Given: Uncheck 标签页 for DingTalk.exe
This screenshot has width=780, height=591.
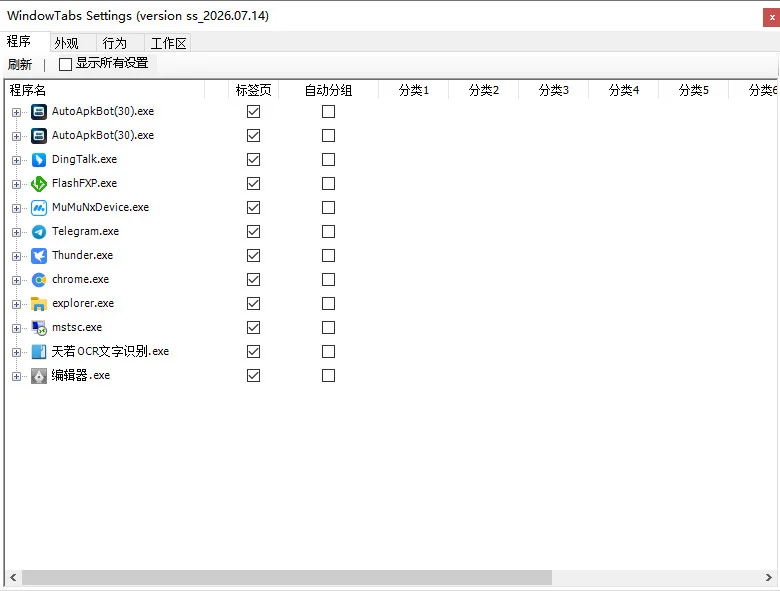Looking at the screenshot, I should click(x=253, y=160).
